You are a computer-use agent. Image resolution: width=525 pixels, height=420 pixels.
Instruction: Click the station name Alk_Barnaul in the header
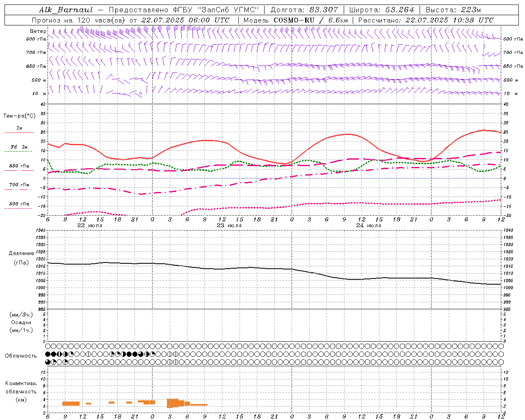pyautogui.click(x=66, y=10)
